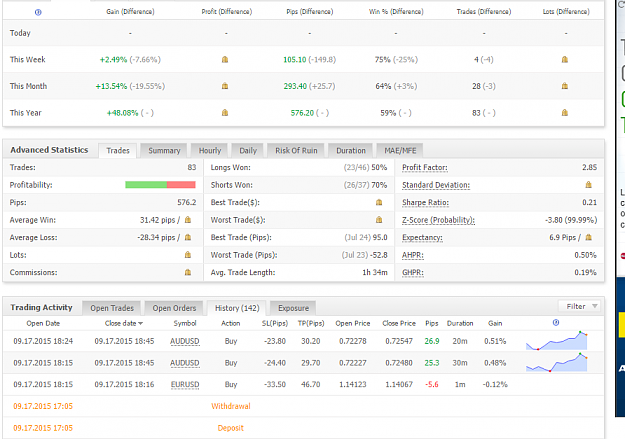Click the lock icon in the Commissions row
This screenshot has height=439, width=625.
188,272
